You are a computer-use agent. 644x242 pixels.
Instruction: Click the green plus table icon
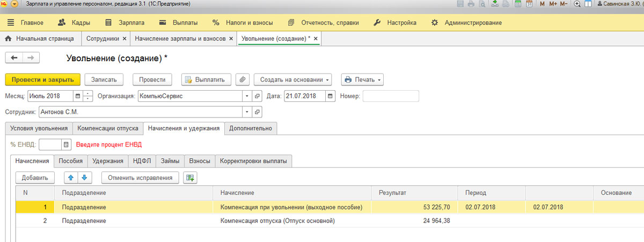click(x=190, y=178)
